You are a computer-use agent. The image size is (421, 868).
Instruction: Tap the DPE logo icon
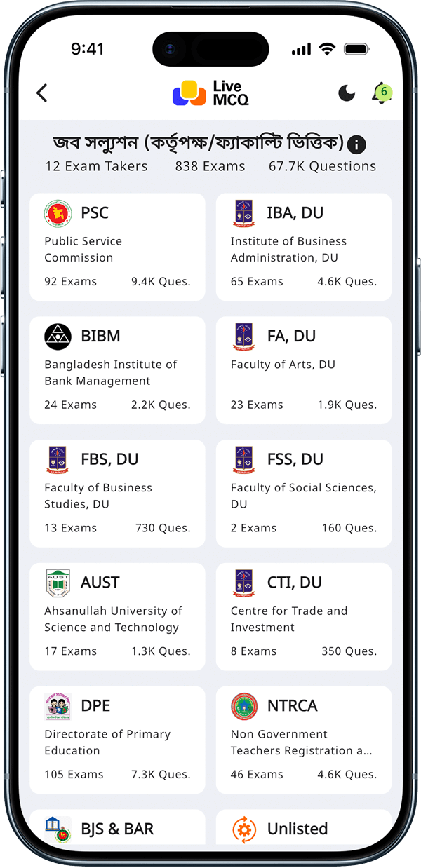57,706
